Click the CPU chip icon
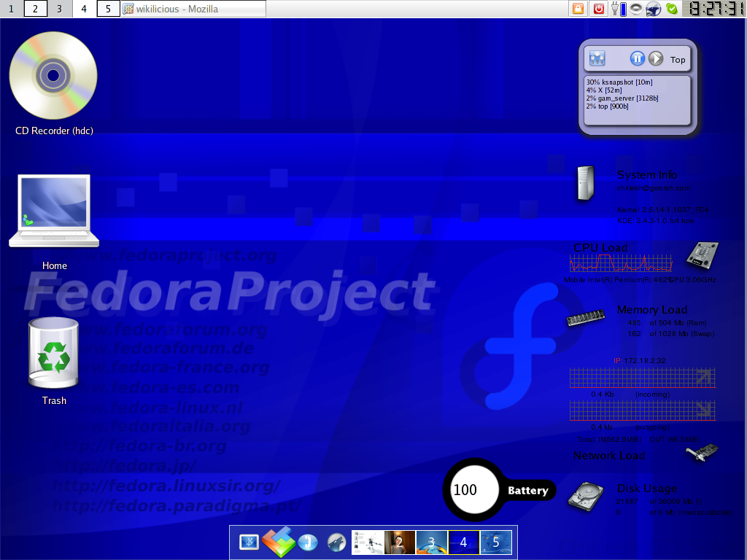 click(703, 254)
